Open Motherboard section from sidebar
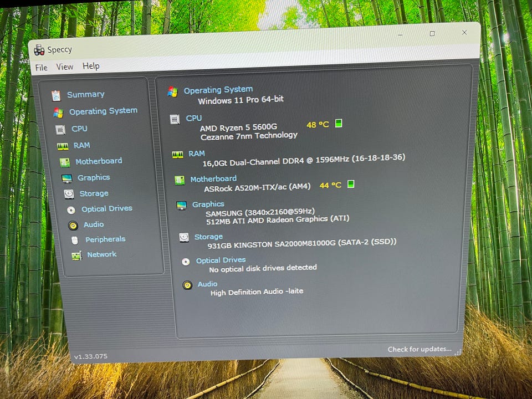Image resolution: width=532 pixels, height=399 pixels. [99, 161]
